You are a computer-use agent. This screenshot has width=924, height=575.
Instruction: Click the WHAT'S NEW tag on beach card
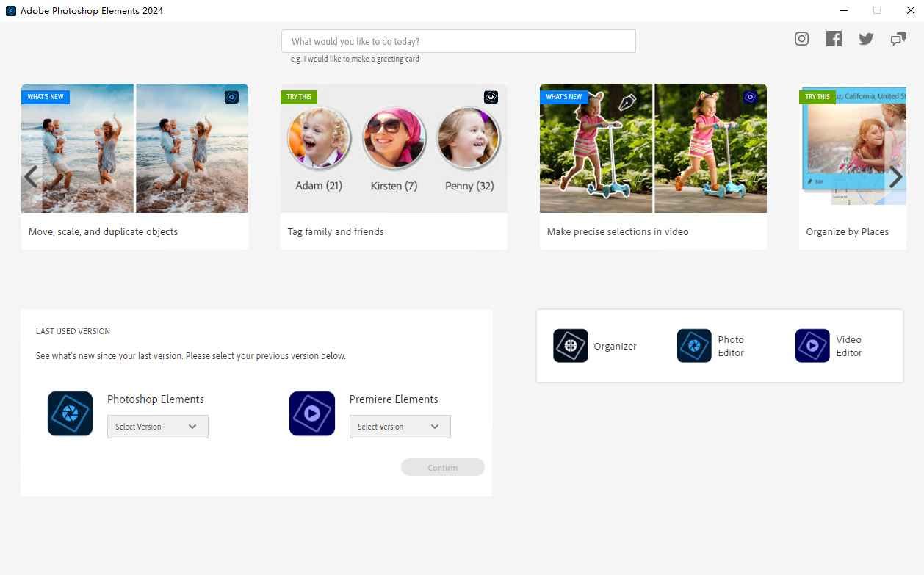click(46, 97)
